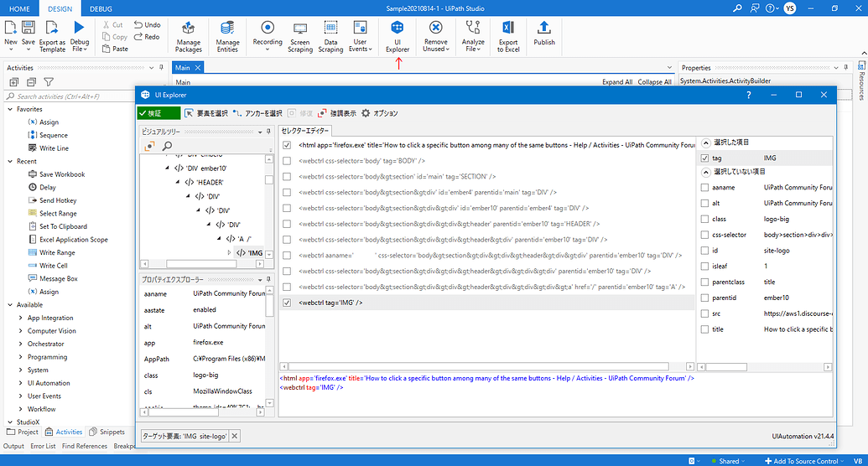Check the alt attribute checkbox
868x466 pixels.
704,203
